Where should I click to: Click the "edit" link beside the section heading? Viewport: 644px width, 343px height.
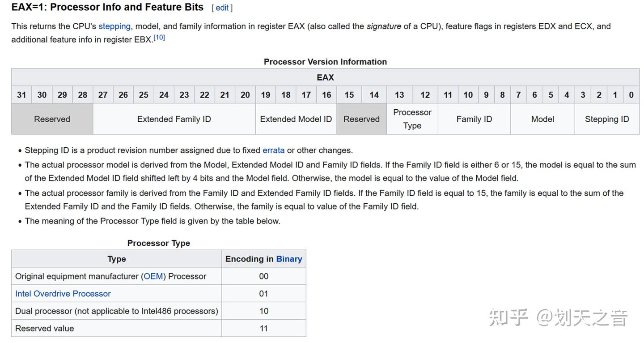(222, 8)
